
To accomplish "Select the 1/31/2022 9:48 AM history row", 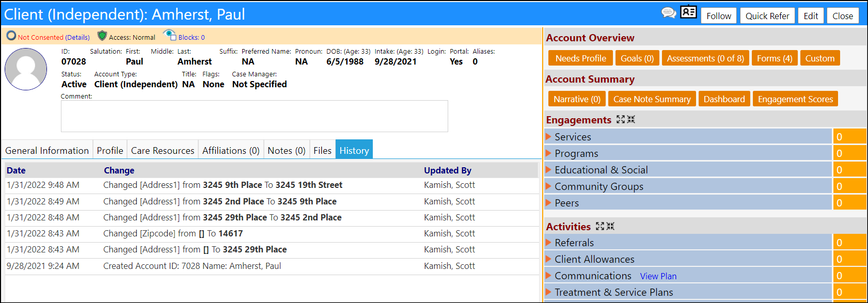I will [272, 185].
